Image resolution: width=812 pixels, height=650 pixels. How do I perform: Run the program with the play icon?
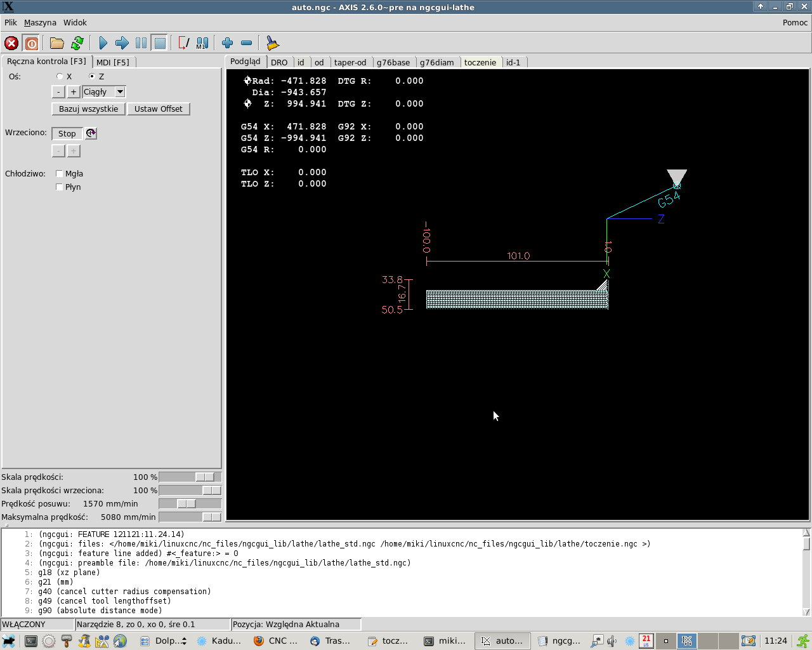[x=103, y=43]
